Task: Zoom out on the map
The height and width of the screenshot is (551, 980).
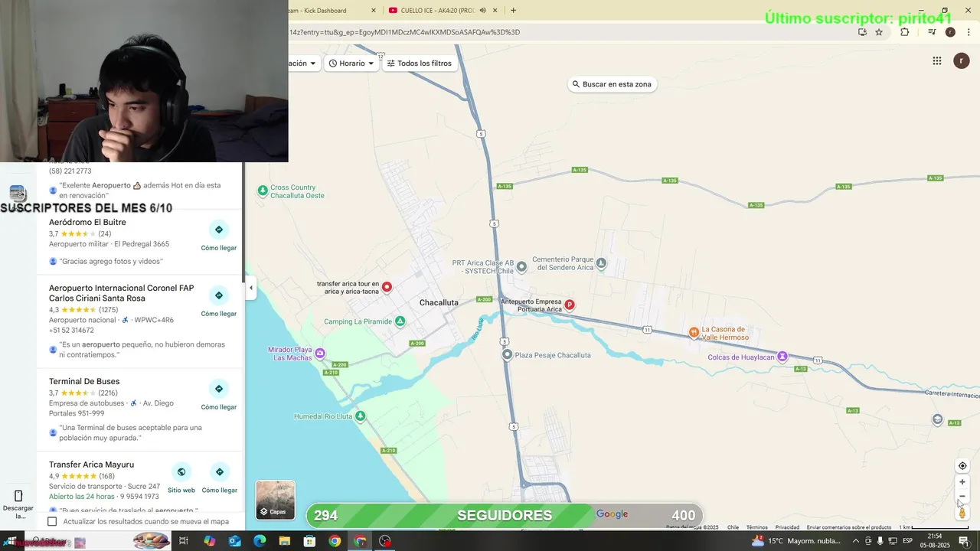Action: pyautogui.click(x=962, y=497)
